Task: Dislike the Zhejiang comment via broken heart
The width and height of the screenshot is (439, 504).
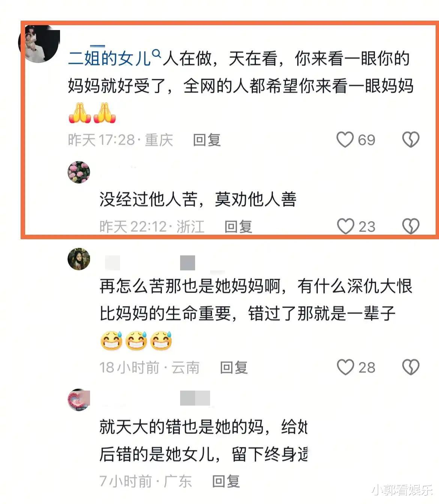Action: pyautogui.click(x=411, y=226)
